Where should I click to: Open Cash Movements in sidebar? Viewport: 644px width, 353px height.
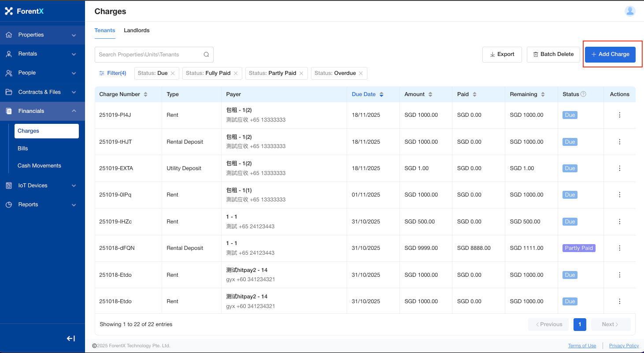[x=39, y=166]
